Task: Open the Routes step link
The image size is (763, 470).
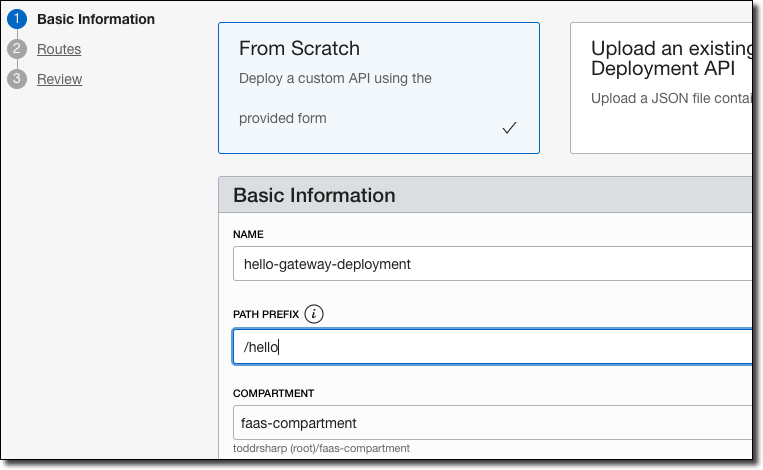Action: coord(59,49)
